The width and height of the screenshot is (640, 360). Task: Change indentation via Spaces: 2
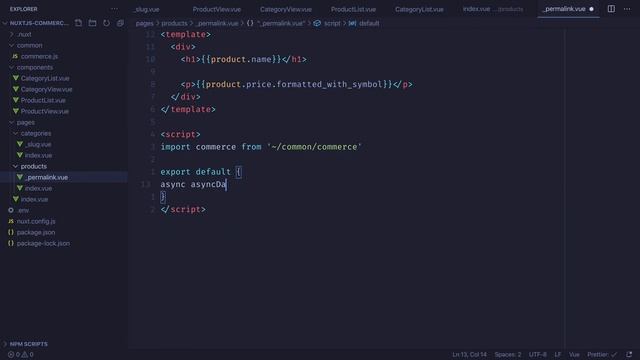(508, 355)
